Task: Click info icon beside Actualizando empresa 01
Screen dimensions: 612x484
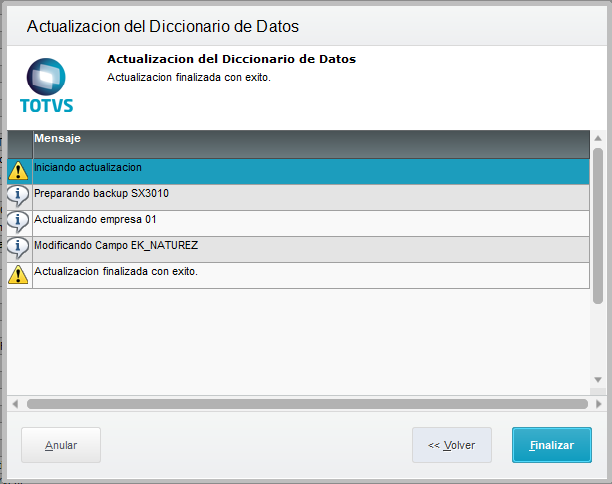Action: click(x=18, y=222)
